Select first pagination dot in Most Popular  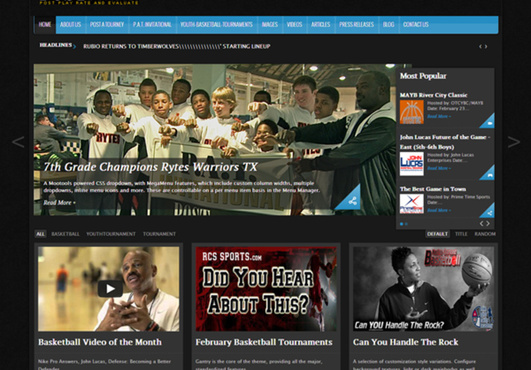click(402, 224)
